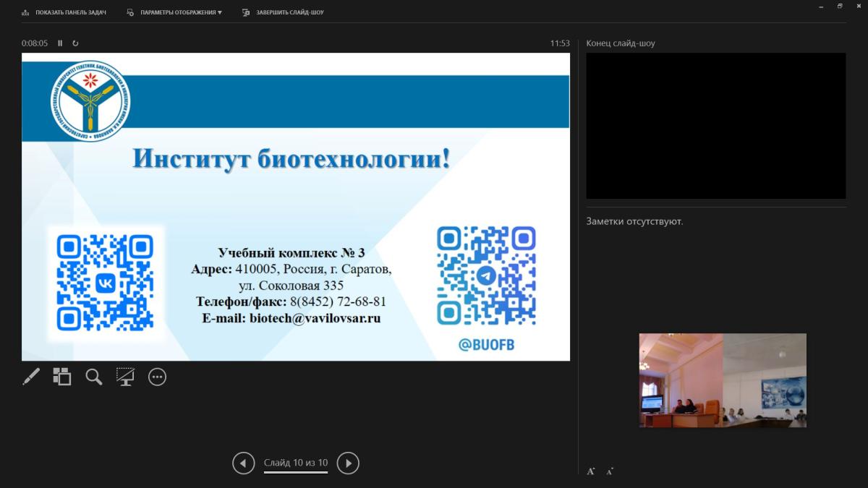Toggle black screen for slide show
868x488 pixels.
click(126, 377)
